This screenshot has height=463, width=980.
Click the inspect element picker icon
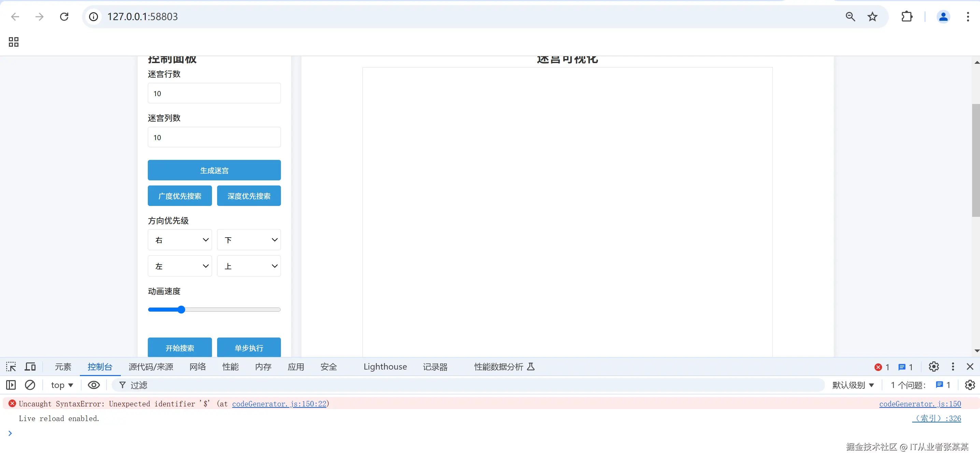point(11,367)
